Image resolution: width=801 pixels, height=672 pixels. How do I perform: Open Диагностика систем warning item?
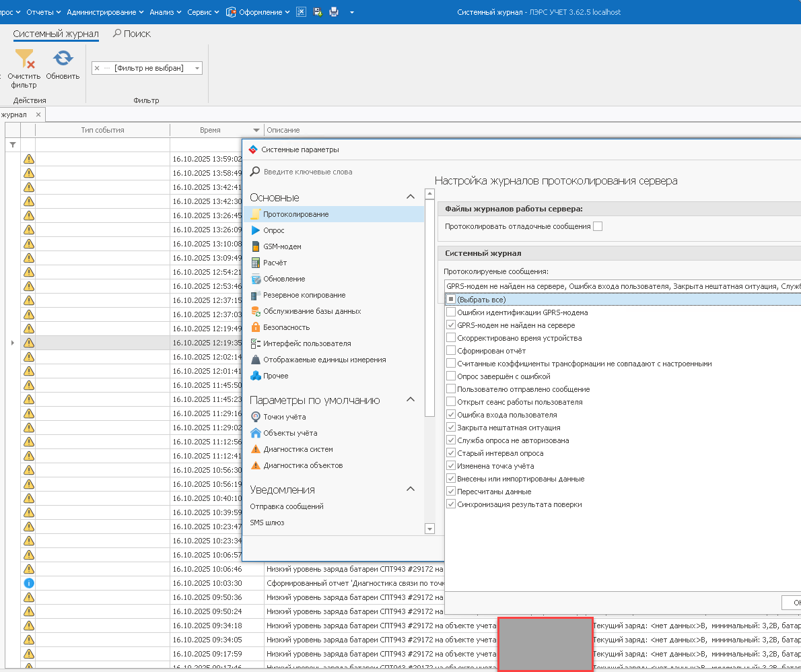[298, 449]
